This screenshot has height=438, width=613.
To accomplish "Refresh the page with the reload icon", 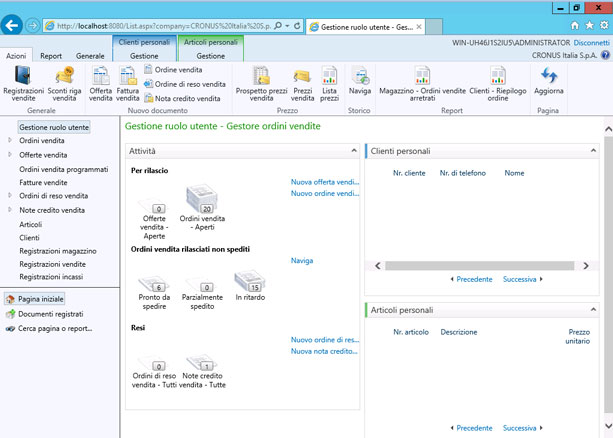I will point(297,26).
